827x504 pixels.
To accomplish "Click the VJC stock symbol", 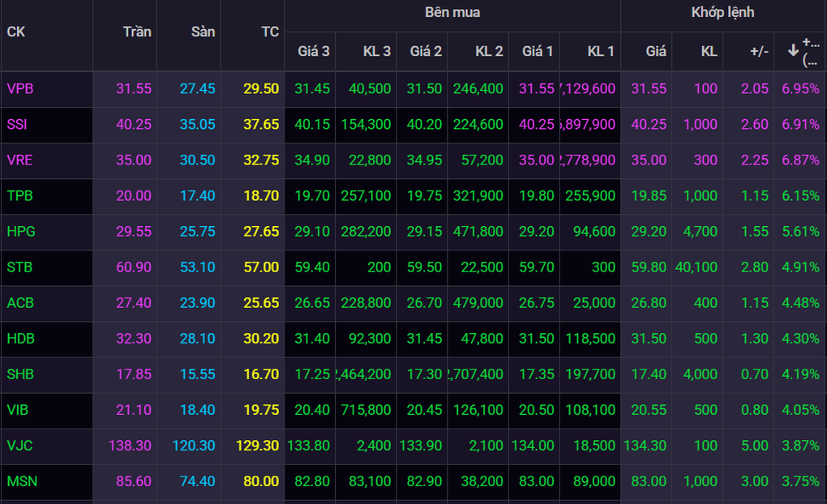I will click(19, 446).
